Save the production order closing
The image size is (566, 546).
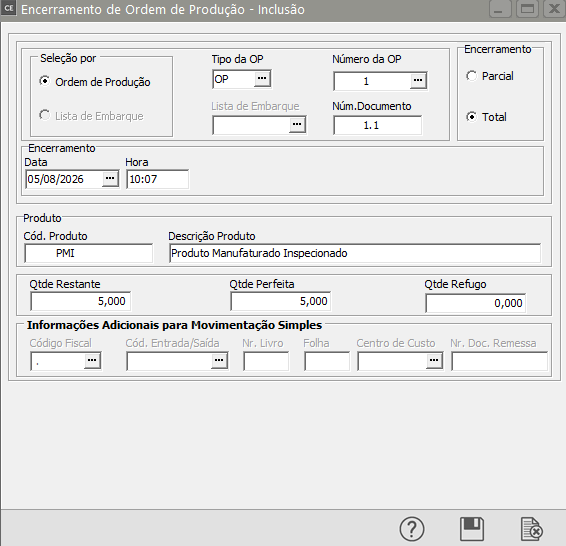(x=472, y=529)
